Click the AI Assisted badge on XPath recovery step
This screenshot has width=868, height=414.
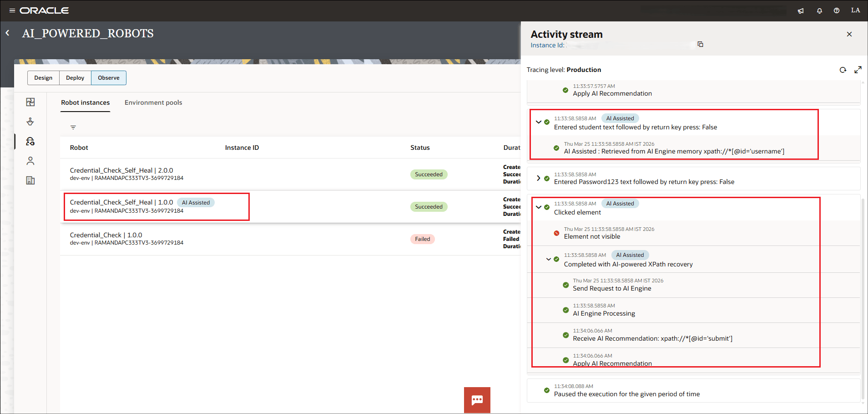[x=630, y=255]
